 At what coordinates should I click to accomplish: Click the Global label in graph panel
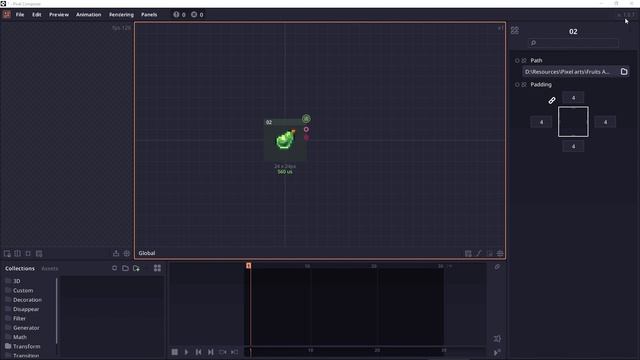point(147,253)
